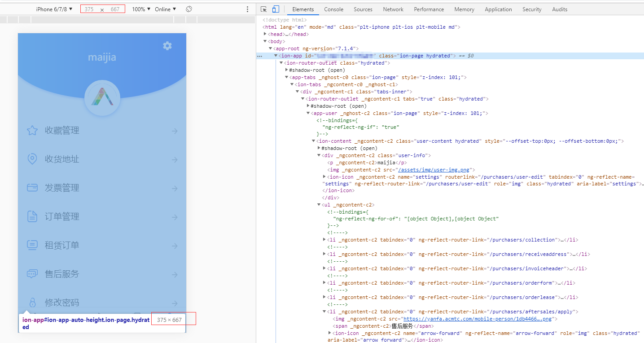Tap the settings gear in the app header
This screenshot has height=343, width=644.
pyautogui.click(x=167, y=46)
